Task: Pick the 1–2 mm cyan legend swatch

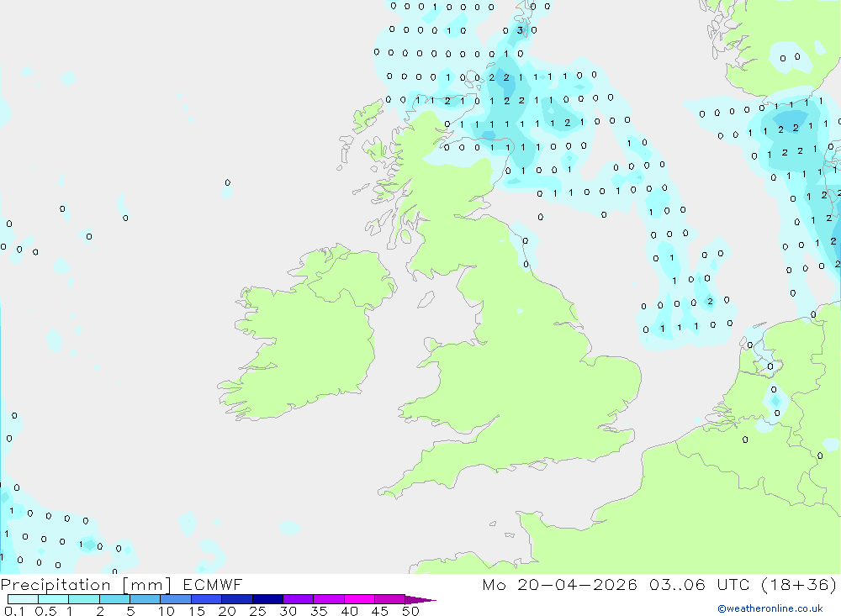Action: (x=84, y=599)
